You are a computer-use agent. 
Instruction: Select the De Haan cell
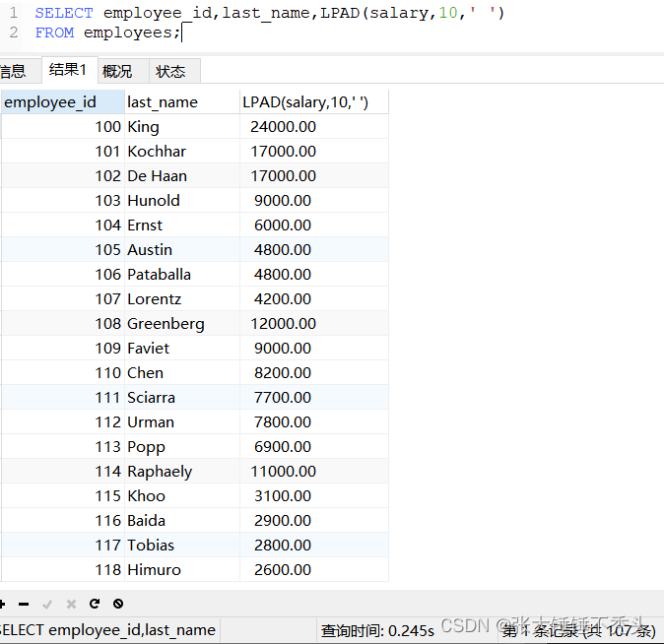tap(182, 175)
